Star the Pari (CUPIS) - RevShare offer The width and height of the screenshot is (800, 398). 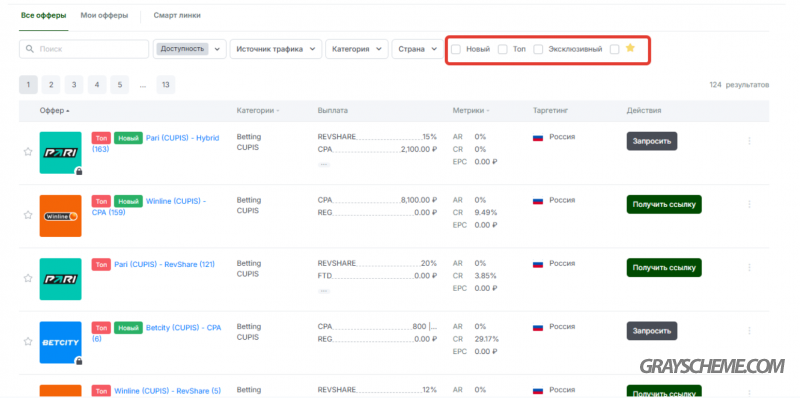click(x=28, y=279)
